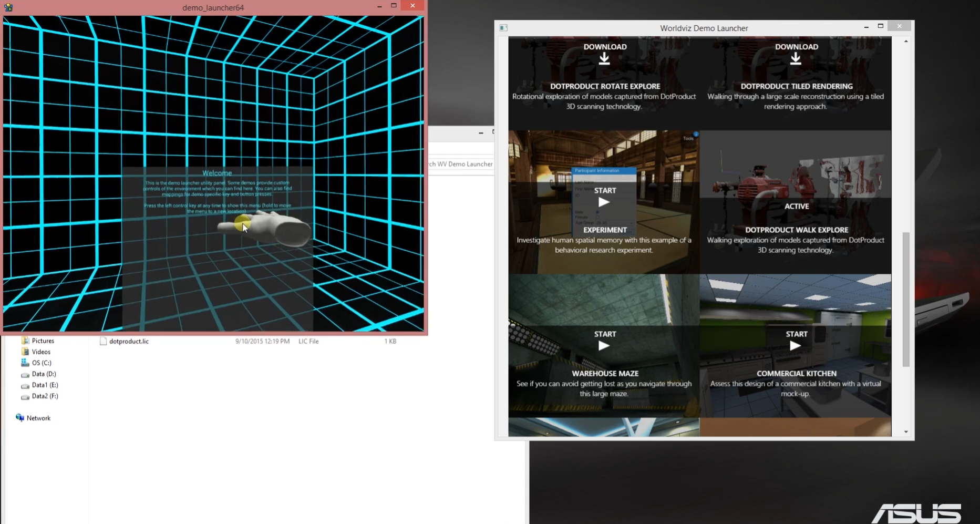
Task: Minimize the demo_launcher64 window
Action: tap(379, 6)
